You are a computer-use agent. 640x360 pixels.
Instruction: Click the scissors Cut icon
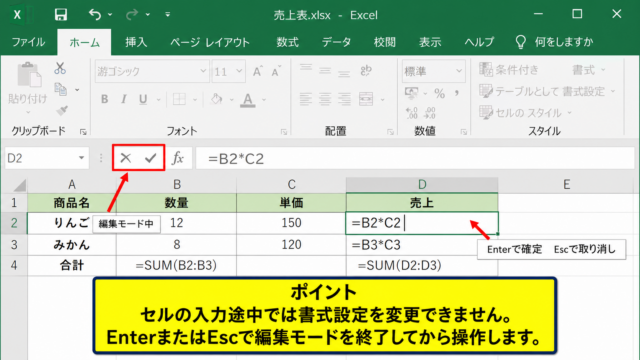(x=60, y=68)
